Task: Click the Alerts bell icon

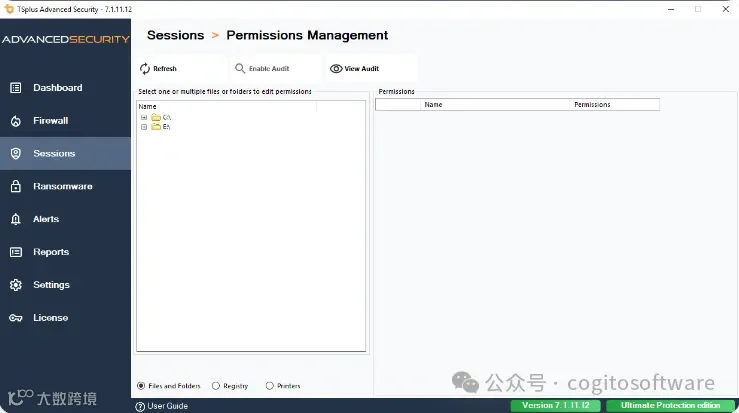Action: [16, 219]
